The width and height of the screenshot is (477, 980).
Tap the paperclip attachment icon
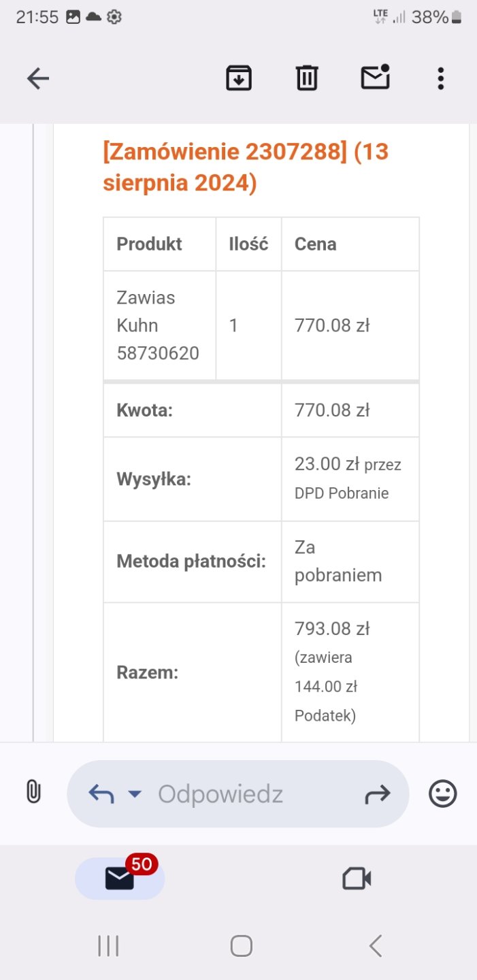33,792
